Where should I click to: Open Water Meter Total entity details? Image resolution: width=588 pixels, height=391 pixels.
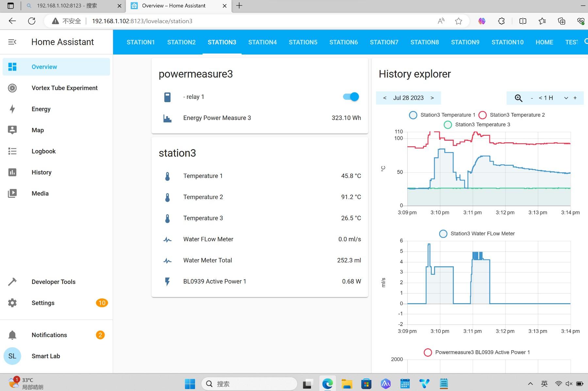(260, 260)
